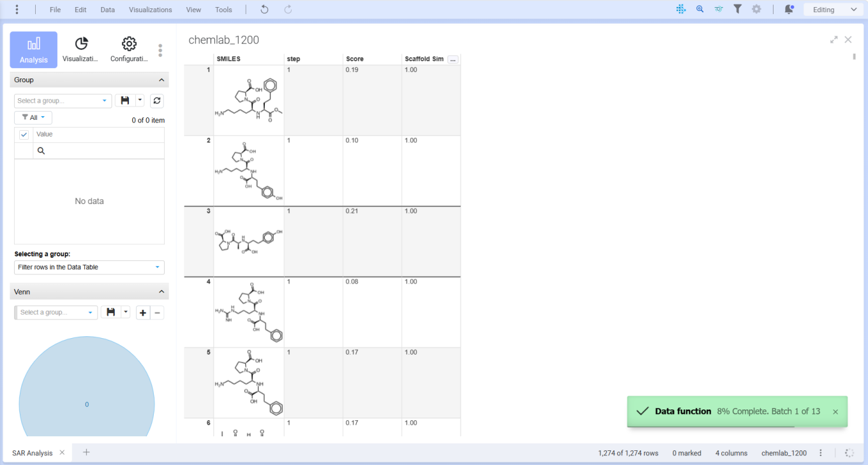Click the table header ellipsis button
Screen dimensions: 868x465
(453, 59)
